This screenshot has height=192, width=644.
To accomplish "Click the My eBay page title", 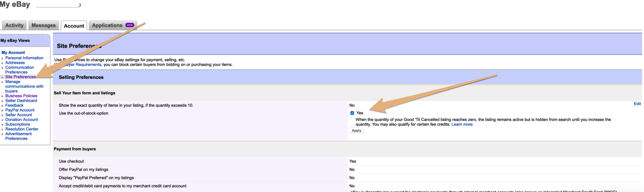I will [15, 4].
